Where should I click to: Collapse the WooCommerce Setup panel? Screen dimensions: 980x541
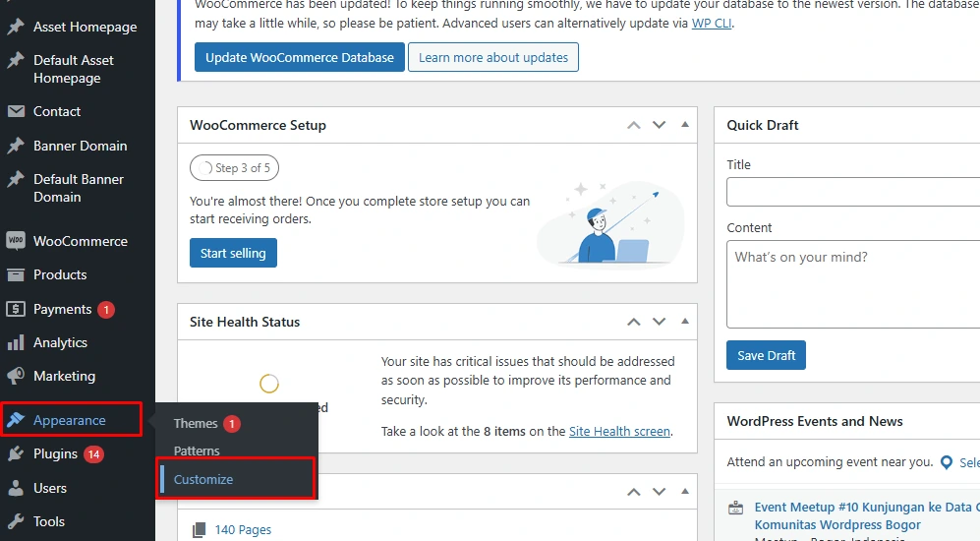pos(685,125)
